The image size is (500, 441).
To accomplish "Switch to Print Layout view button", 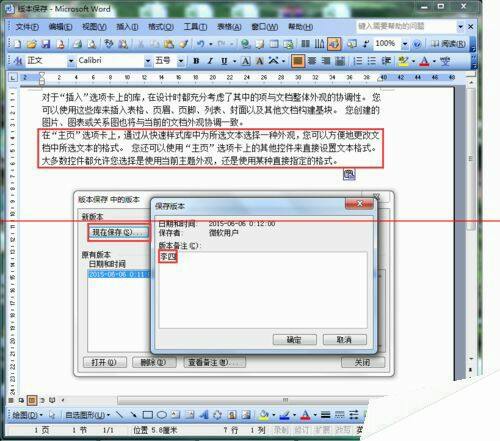I will 32,400.
